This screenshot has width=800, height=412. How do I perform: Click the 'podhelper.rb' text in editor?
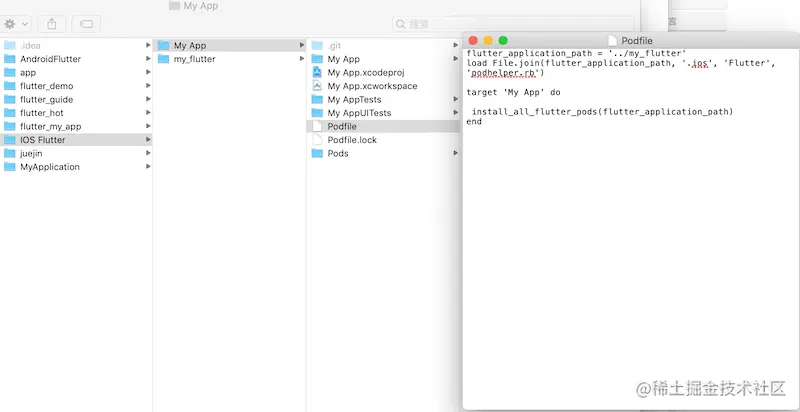(506, 73)
